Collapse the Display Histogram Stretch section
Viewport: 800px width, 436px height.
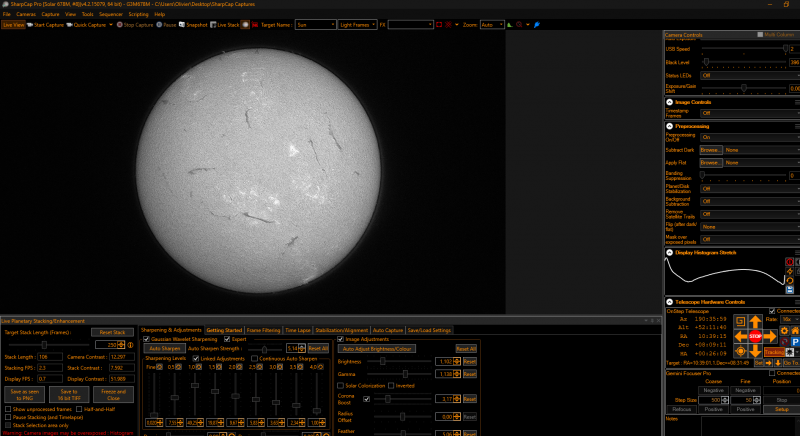pos(669,252)
